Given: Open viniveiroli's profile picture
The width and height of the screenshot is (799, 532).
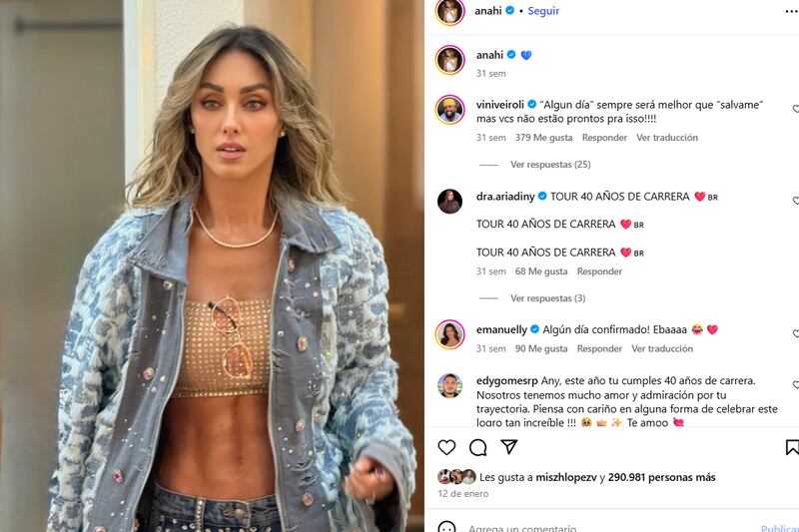Looking at the screenshot, I should [x=450, y=110].
